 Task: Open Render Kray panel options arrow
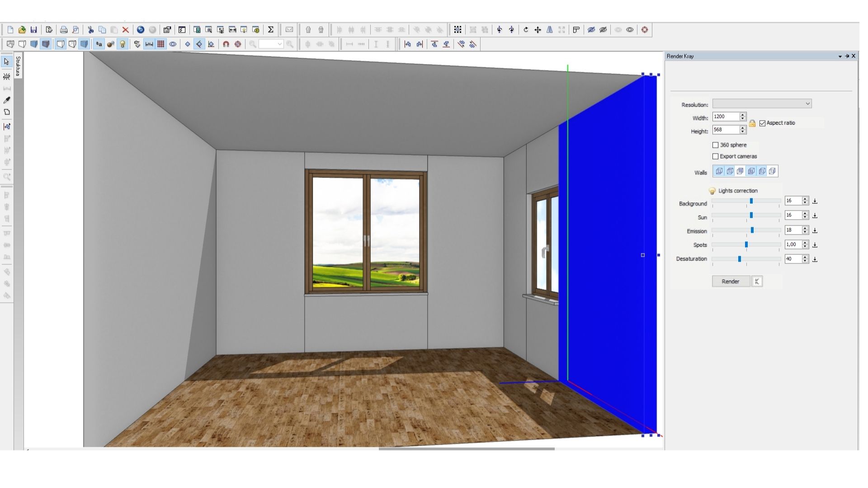(x=840, y=56)
